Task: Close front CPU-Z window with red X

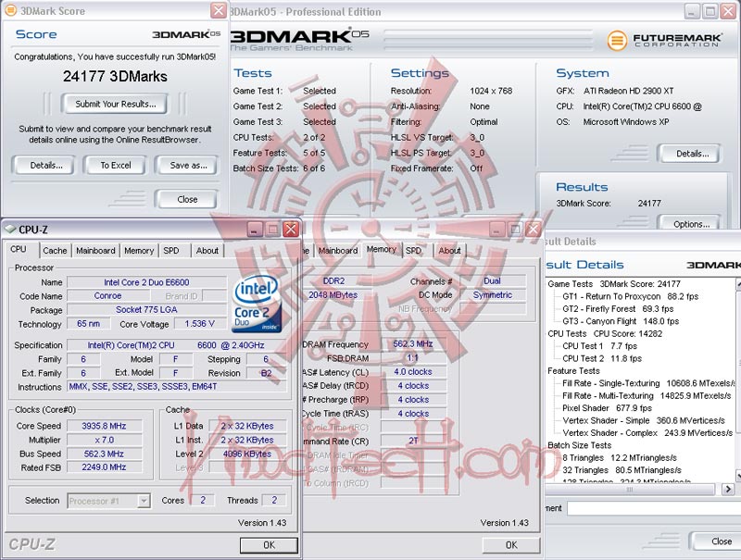Action: tap(291, 230)
